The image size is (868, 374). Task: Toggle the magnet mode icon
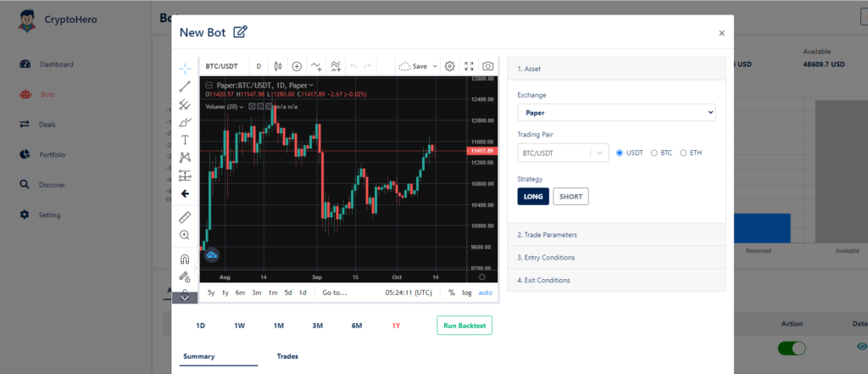(x=185, y=259)
